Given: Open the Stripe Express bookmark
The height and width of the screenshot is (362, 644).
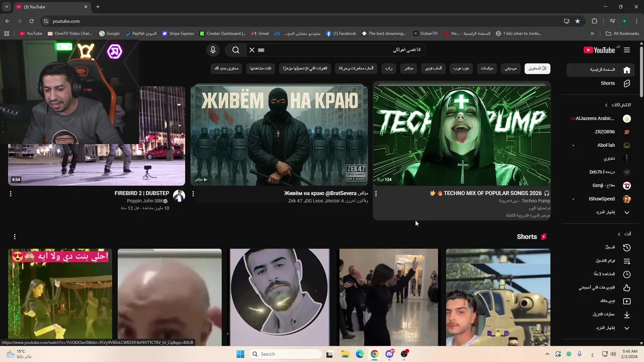Looking at the screenshot, I should tap(178, 34).
